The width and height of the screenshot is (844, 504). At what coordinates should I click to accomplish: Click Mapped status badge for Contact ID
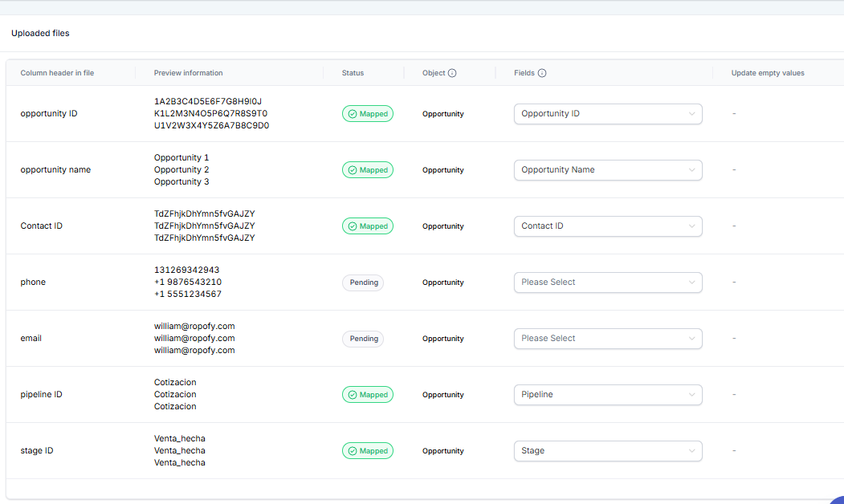point(368,226)
